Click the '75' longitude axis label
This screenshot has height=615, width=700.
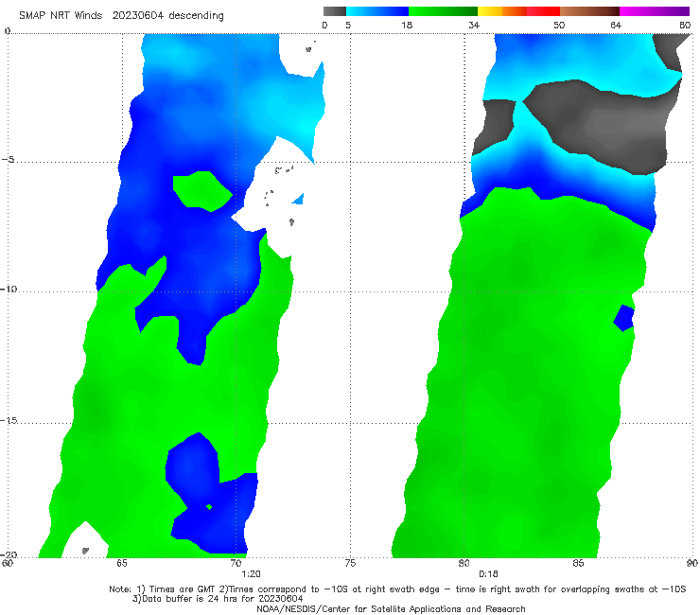point(350,563)
